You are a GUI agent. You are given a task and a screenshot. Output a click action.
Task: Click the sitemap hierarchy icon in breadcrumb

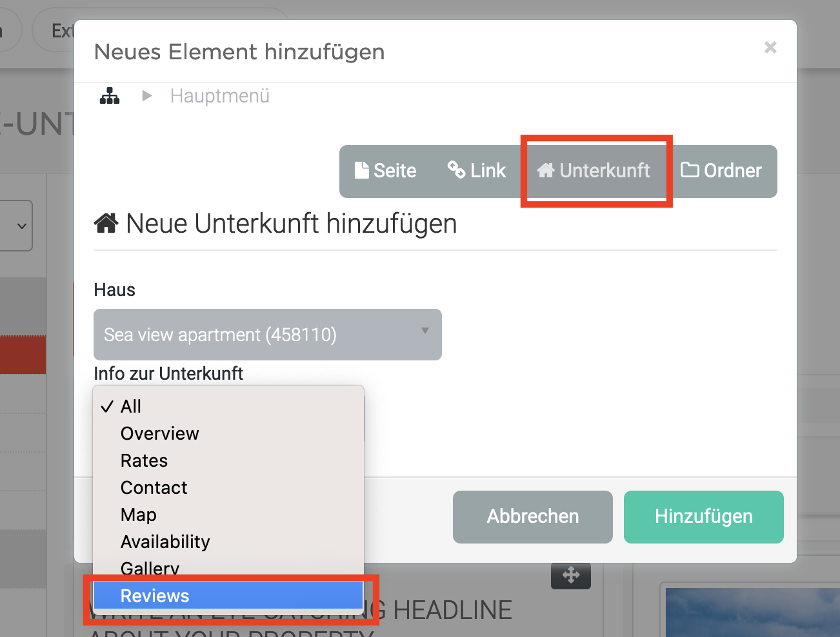pyautogui.click(x=110, y=96)
